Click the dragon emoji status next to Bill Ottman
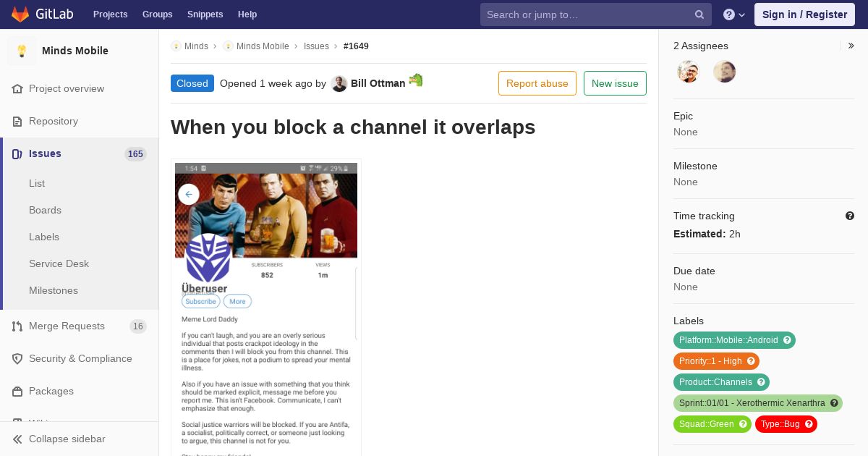This screenshot has height=456, width=868. (x=415, y=80)
